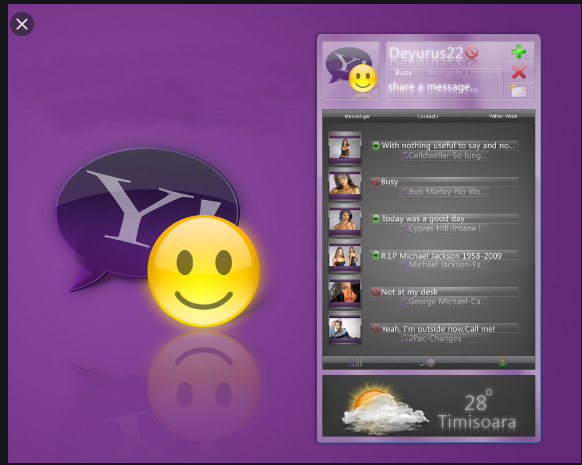Open contact photo beside 'Yeah, I'm outside now'
Viewport: 582px width, 465px height.
click(x=345, y=328)
